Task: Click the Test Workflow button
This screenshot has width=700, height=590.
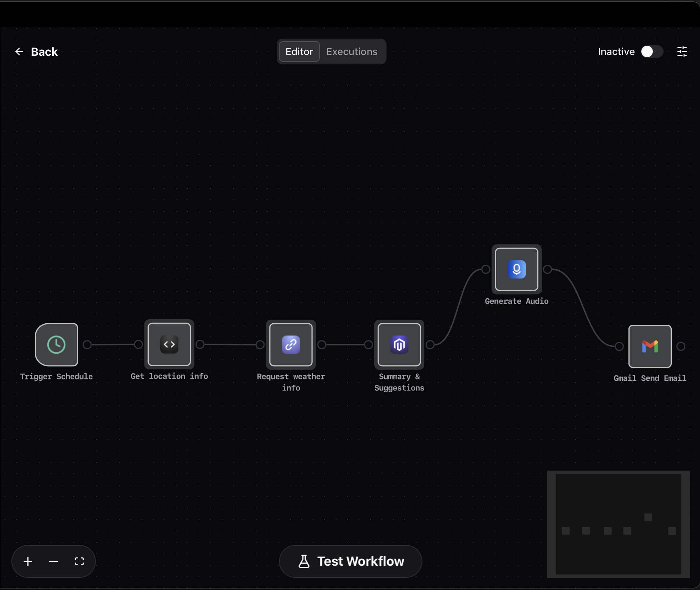Action: [x=351, y=561]
